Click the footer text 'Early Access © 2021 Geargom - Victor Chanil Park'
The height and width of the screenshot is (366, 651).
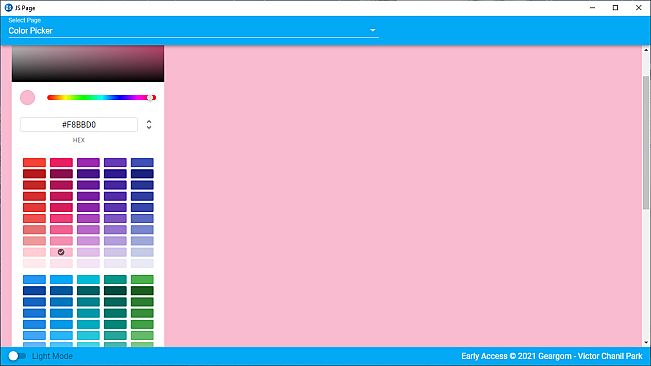click(x=552, y=356)
